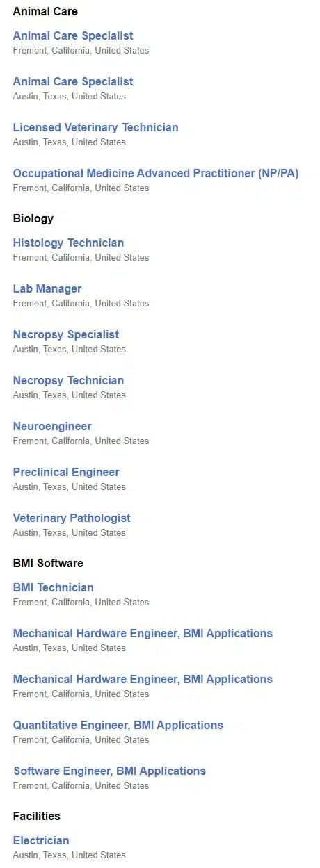Open the Necropsy Technician listing
320x868 pixels.
point(68,380)
